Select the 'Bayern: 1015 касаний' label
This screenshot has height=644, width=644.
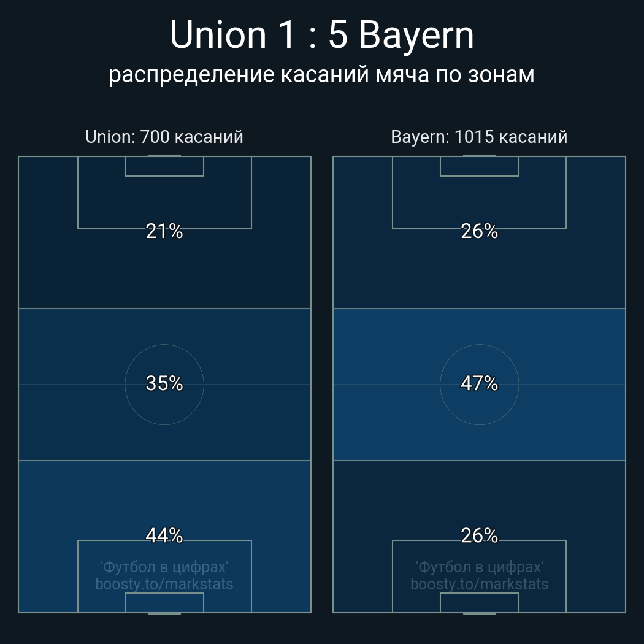[479, 137]
